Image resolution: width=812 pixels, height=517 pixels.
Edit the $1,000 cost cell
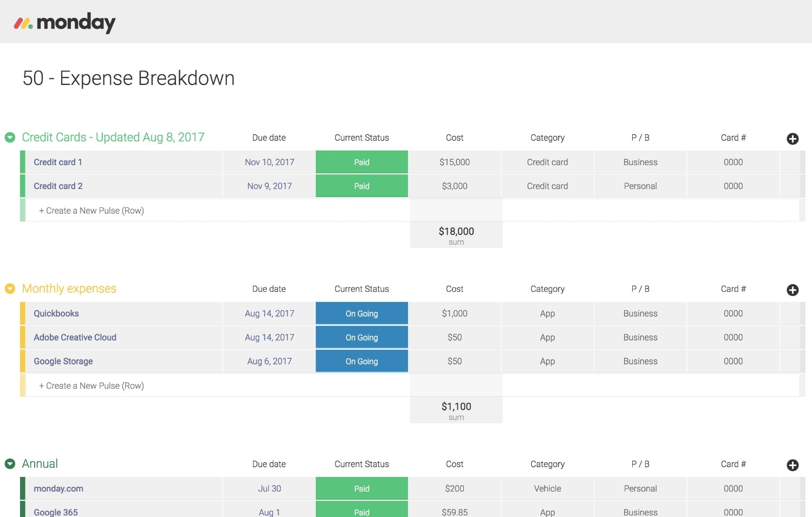pos(455,313)
